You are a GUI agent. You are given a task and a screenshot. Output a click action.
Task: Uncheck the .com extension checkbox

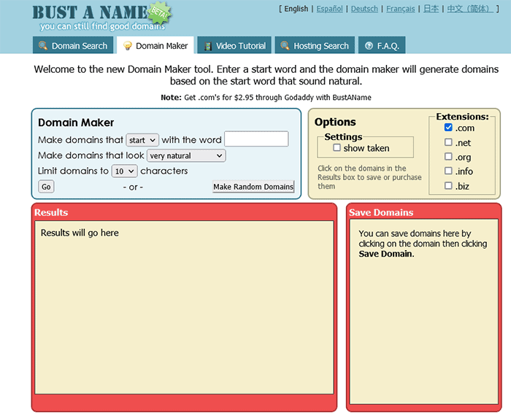[448, 128]
